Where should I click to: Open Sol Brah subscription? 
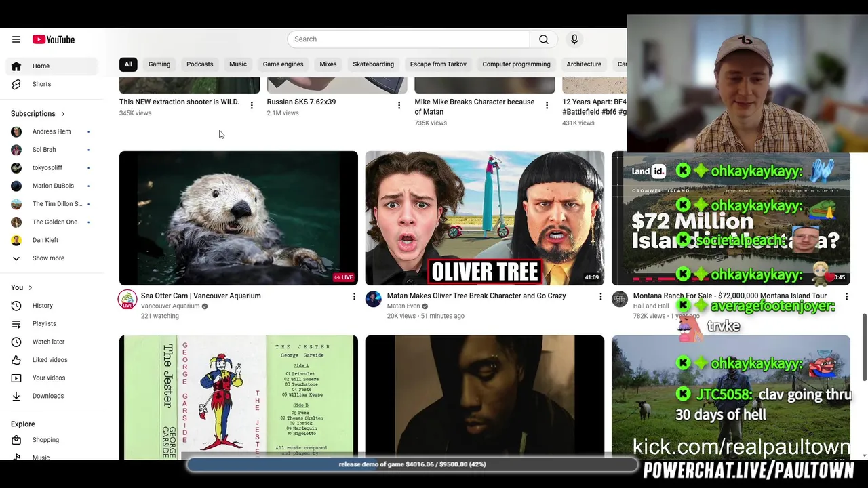pyautogui.click(x=52, y=150)
